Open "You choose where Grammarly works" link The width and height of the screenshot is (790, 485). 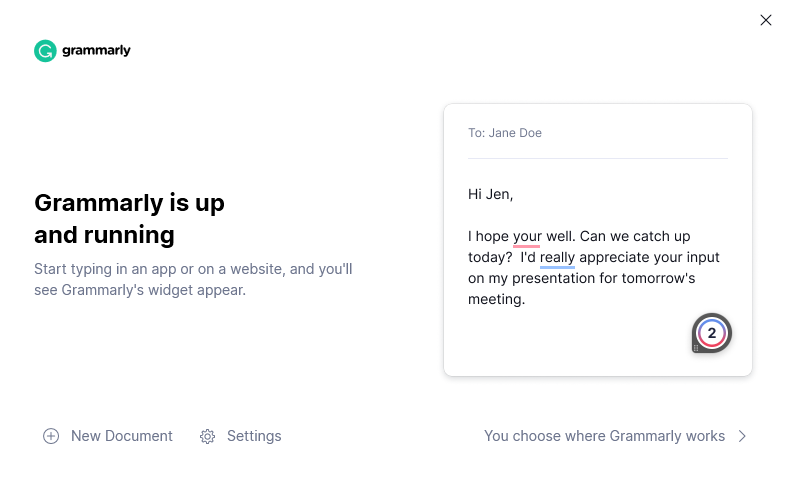pos(604,436)
